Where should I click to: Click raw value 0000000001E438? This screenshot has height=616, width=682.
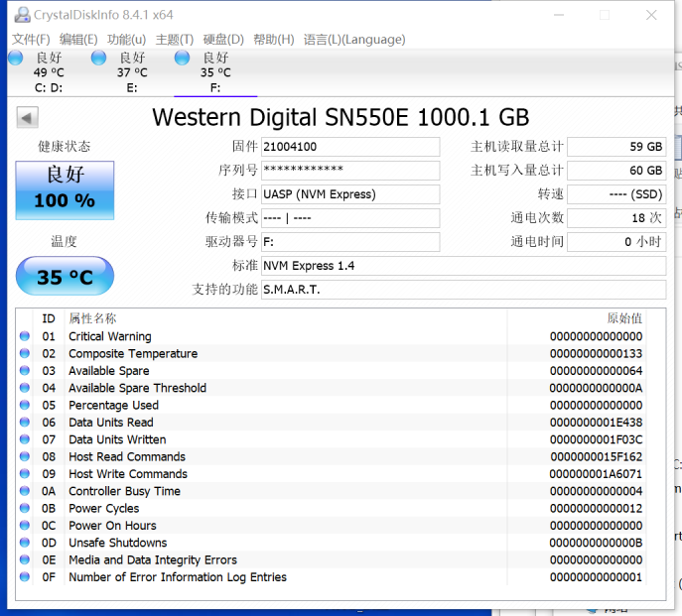tap(596, 423)
